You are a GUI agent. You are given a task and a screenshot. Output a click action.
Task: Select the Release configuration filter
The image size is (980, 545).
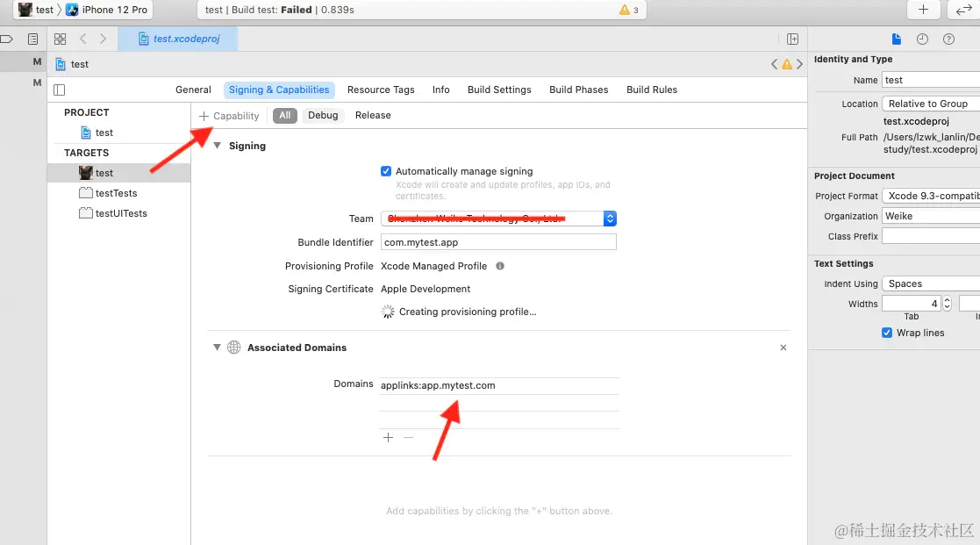click(x=373, y=115)
